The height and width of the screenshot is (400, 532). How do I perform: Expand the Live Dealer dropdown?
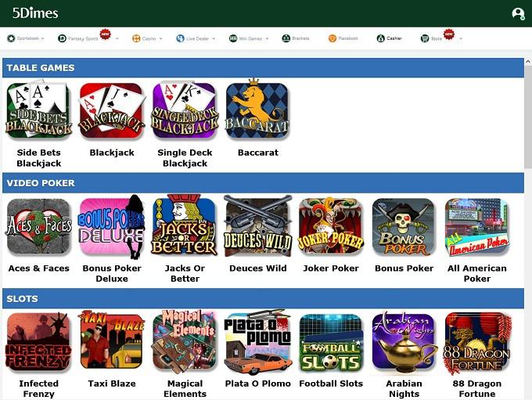pyautogui.click(x=196, y=38)
